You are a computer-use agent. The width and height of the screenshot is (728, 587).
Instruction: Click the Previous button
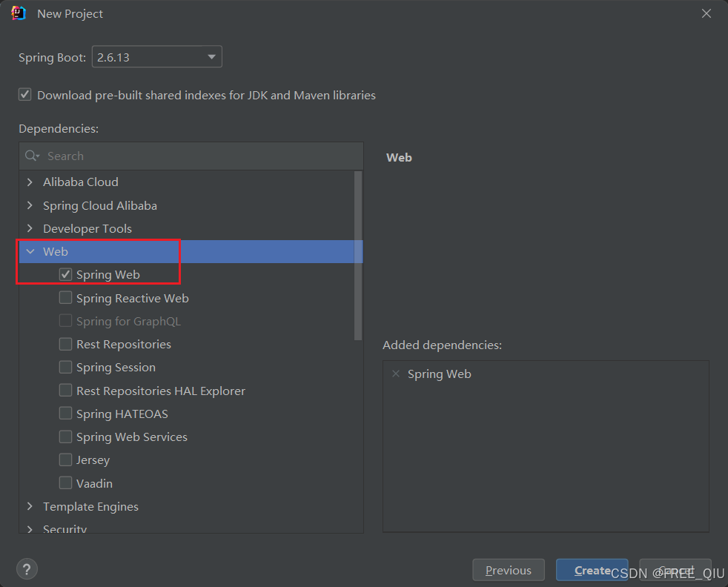click(509, 570)
